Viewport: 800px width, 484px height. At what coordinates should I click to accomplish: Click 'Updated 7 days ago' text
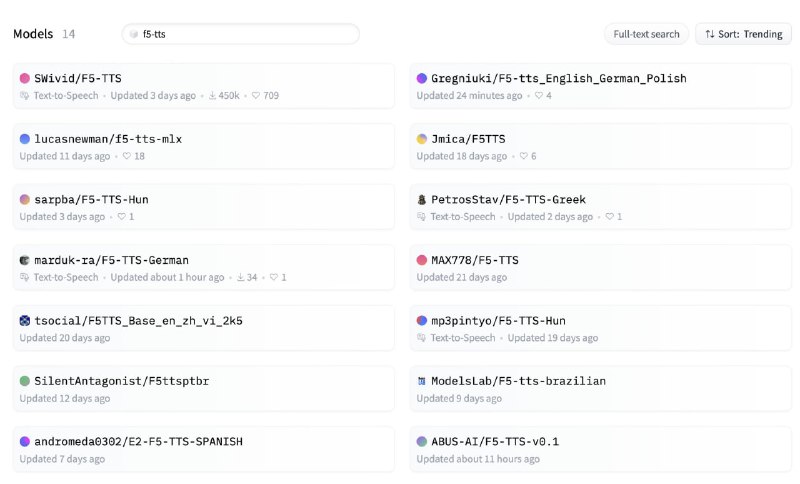(x=62, y=459)
